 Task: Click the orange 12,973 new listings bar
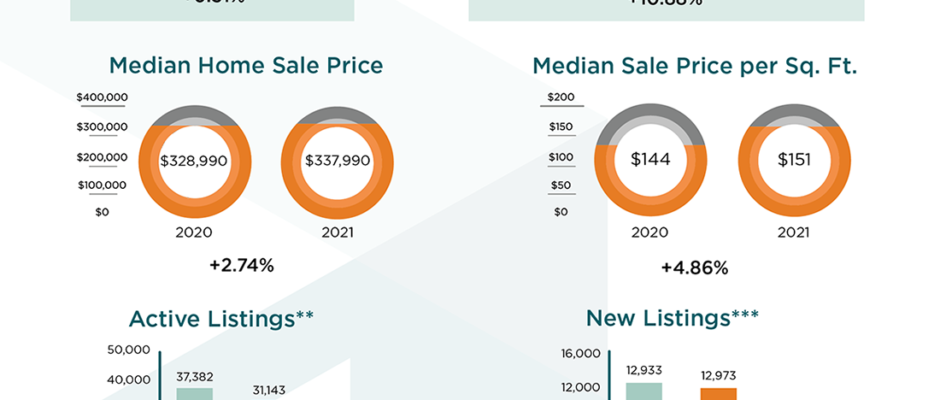[x=718, y=394]
